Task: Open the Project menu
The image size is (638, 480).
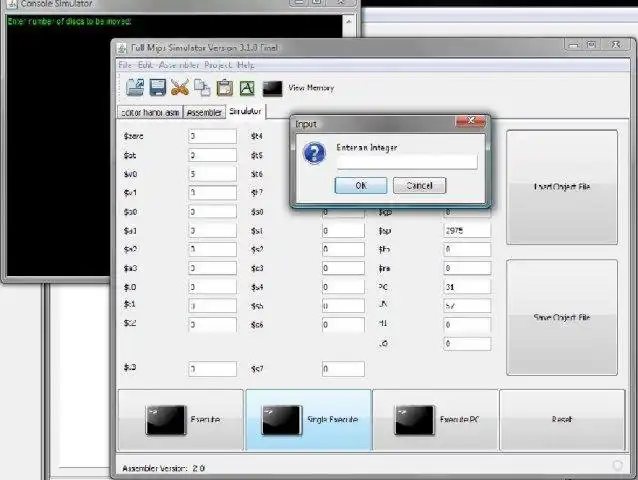Action: click(218, 65)
